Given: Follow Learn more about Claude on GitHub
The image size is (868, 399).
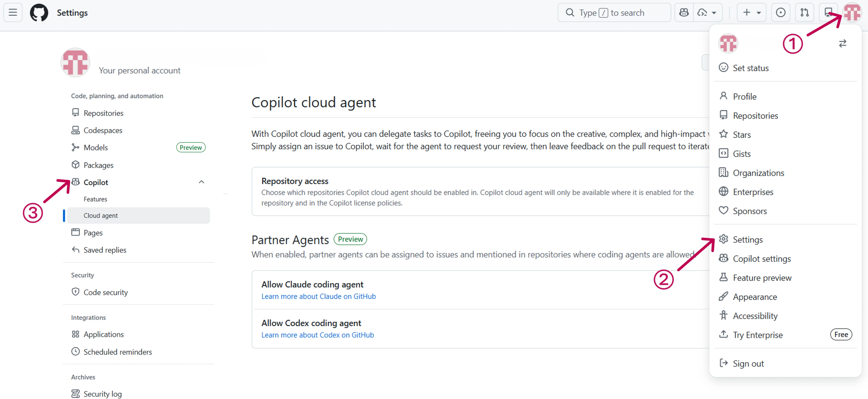Looking at the screenshot, I should [318, 297].
